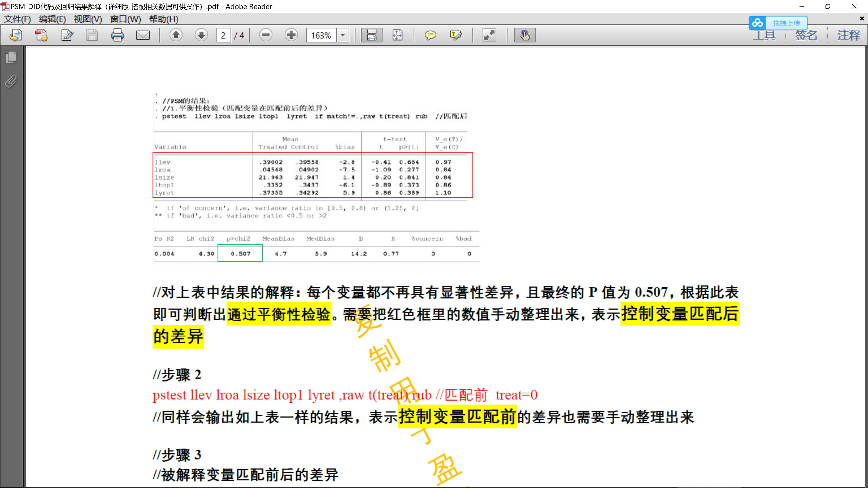Click the save file floppy icon
Image resolution: width=868 pixels, height=488 pixels.
(x=92, y=35)
